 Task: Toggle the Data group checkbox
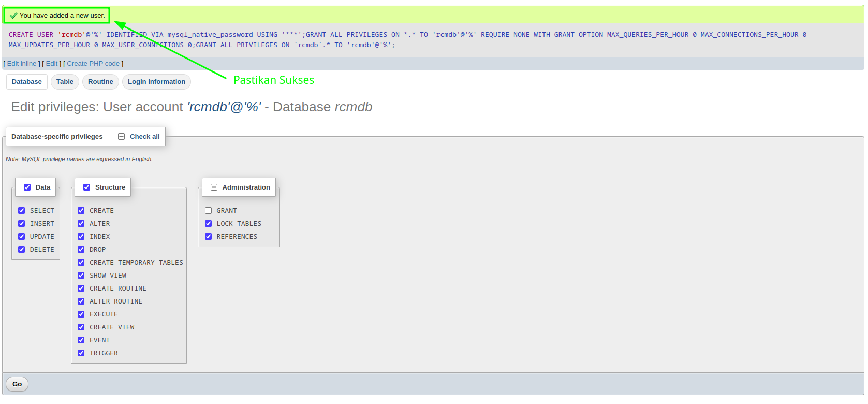[27, 187]
